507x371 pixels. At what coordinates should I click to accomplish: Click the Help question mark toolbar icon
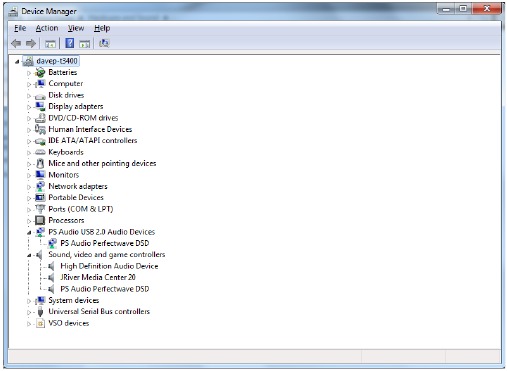pyautogui.click(x=70, y=43)
